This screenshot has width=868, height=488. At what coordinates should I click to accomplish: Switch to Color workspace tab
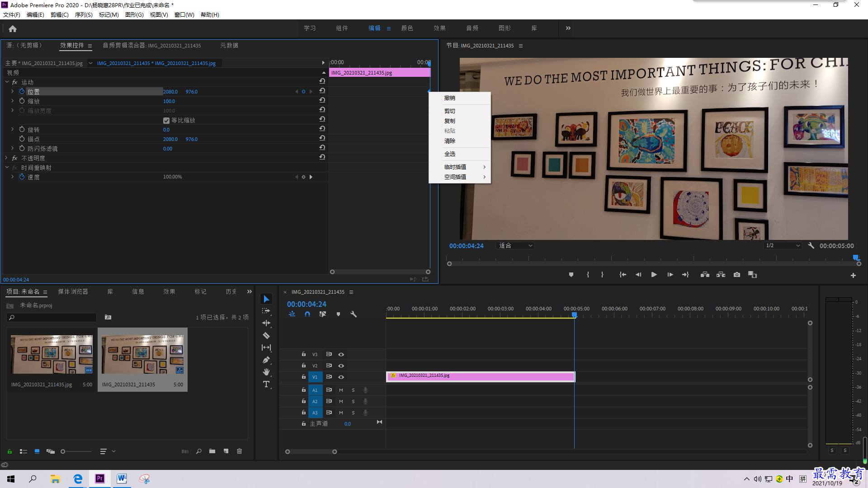[x=407, y=28]
